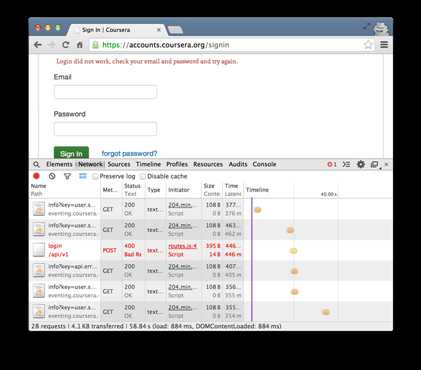Switch to the Sources tab

pos(119,164)
